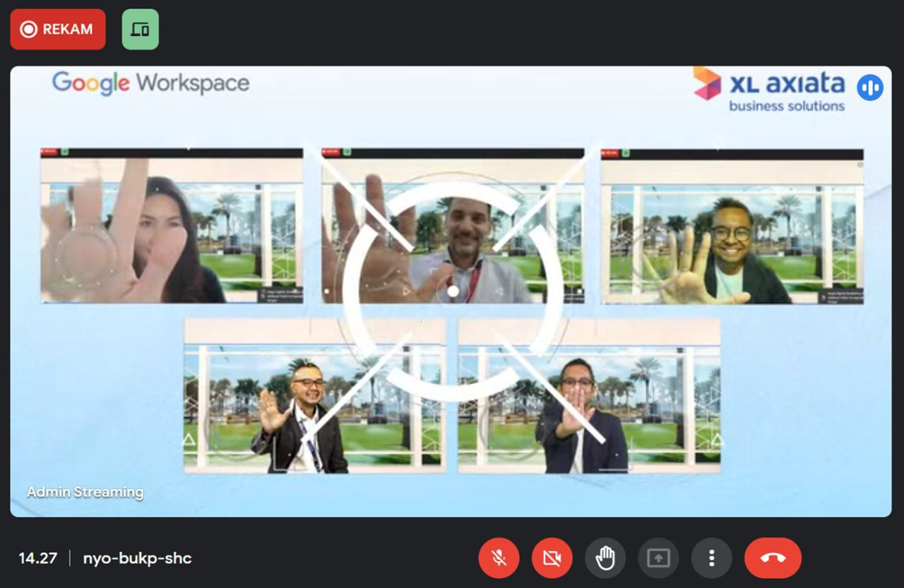Select the top-right smiling man's video tile
Image resolution: width=904 pixels, height=588 pixels.
[732, 226]
